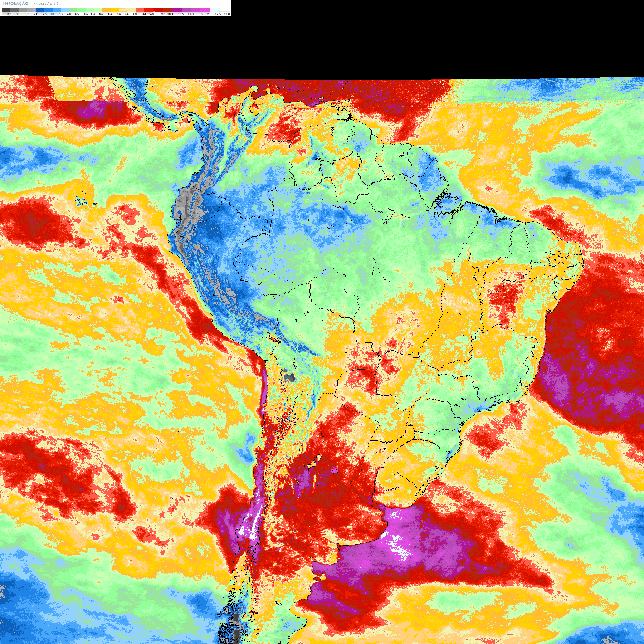
Task: Click the 3.5 legend value
Action: pyautogui.click(x=61, y=14)
